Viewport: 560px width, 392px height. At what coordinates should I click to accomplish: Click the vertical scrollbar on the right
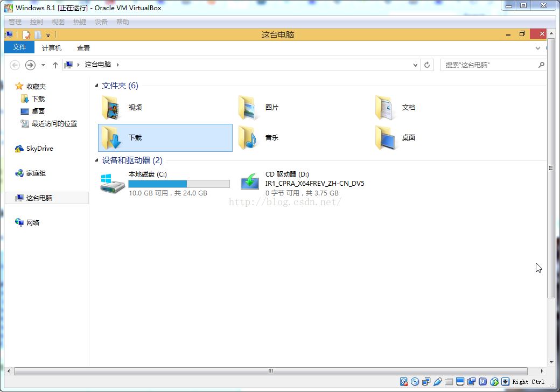click(551, 168)
